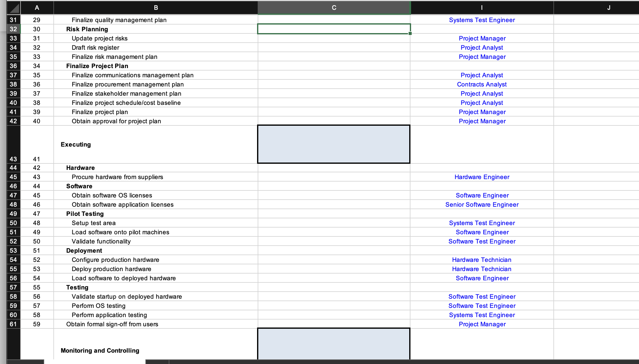Select the Finalize Project Plan heading cell
This screenshot has width=639, height=364.
click(x=97, y=66)
